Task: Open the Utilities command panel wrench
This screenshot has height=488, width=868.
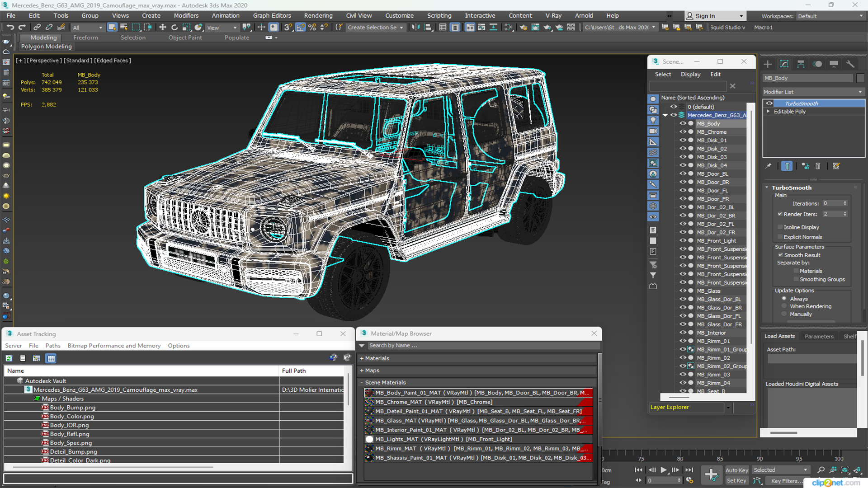Action: point(850,64)
